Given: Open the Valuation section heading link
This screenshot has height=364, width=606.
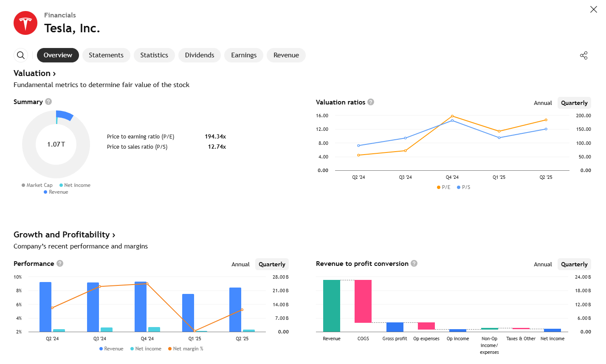Looking at the screenshot, I should pyautogui.click(x=35, y=73).
